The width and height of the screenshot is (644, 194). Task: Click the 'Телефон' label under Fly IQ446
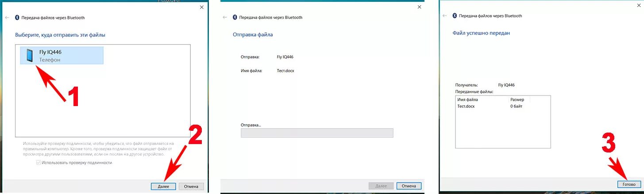click(50, 60)
